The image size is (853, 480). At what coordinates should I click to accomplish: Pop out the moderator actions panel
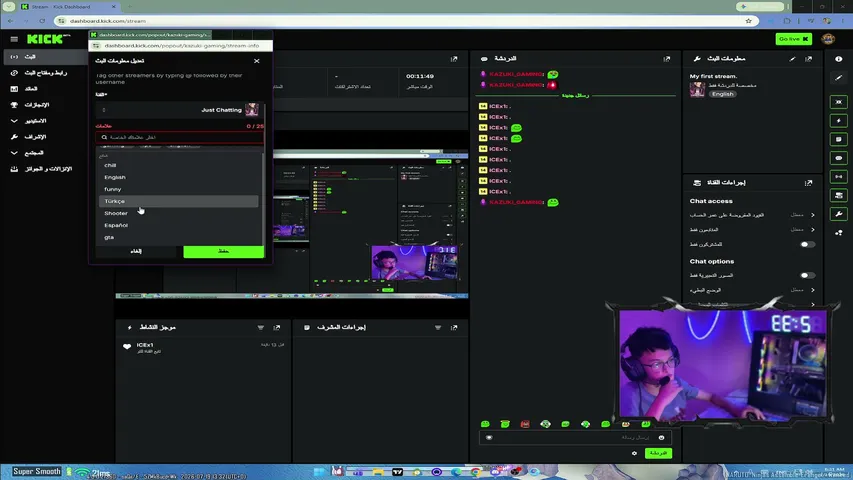click(454, 328)
